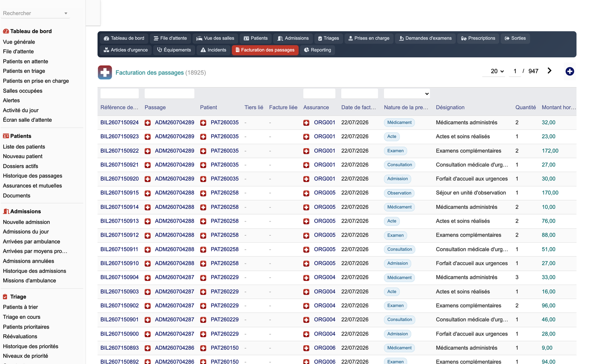The width and height of the screenshot is (589, 364).
Task: Click the Médicament badge in row BIL2607150904
Action: point(399,278)
